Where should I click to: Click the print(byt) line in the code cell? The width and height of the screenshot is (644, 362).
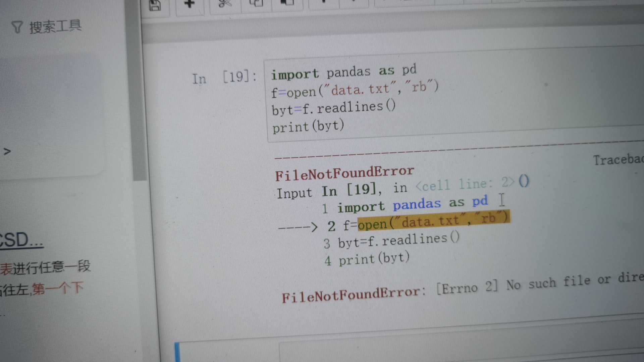coord(308,126)
